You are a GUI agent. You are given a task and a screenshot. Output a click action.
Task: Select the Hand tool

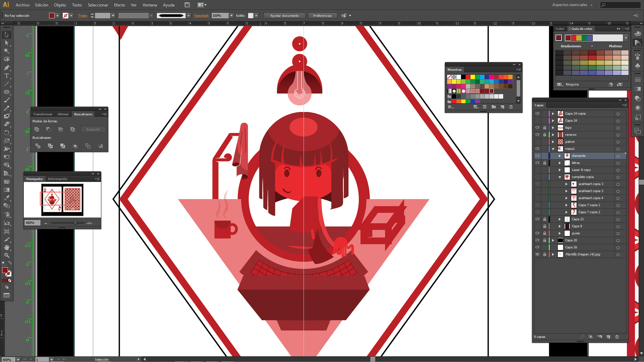(6, 247)
